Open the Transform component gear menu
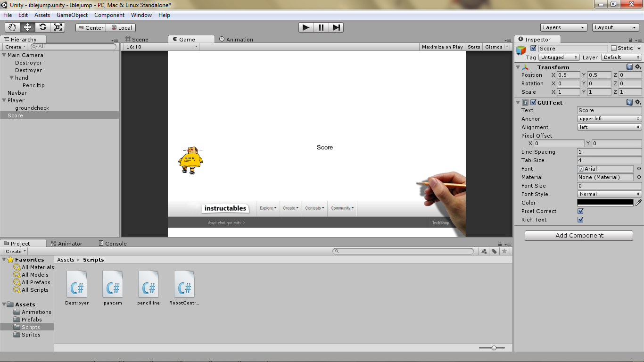 click(638, 67)
